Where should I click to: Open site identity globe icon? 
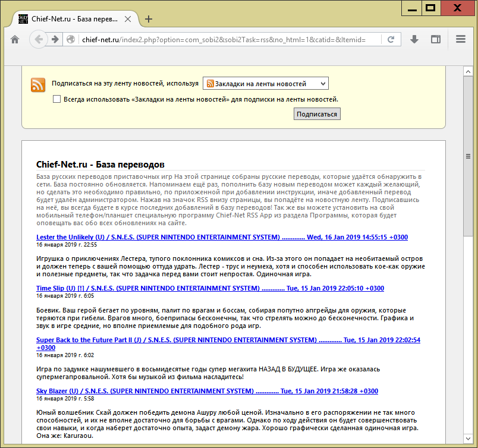click(71, 39)
